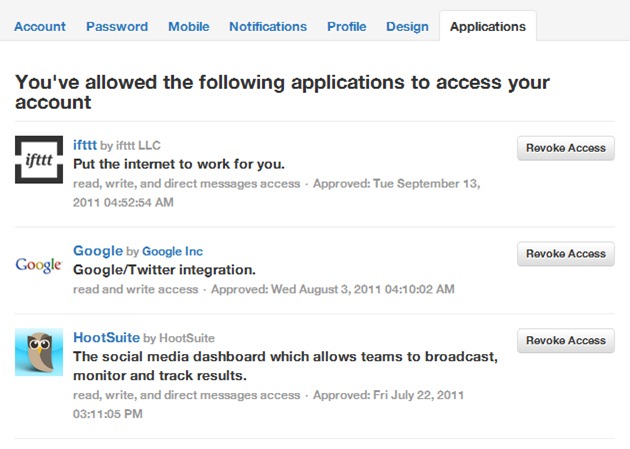Open the ifttt application name link
Image resolution: width=630 pixels, height=449 pixels.
coord(84,145)
